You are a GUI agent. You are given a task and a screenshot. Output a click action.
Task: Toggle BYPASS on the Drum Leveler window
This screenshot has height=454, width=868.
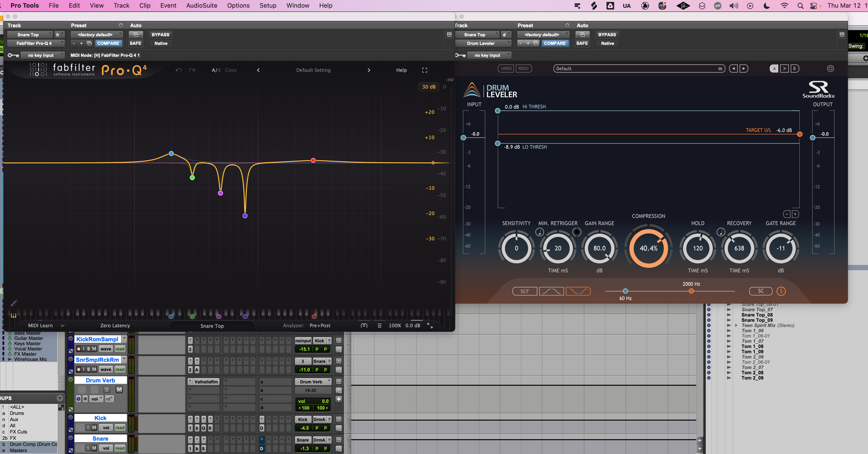click(607, 35)
